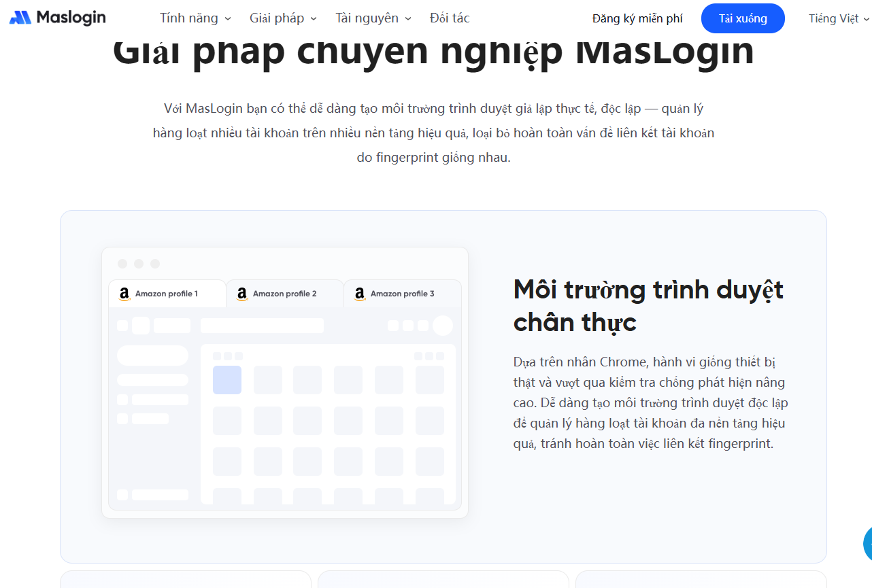Click Amazon icon in profile 2 tab
Viewport: 872px width, 588px height.
242,294
